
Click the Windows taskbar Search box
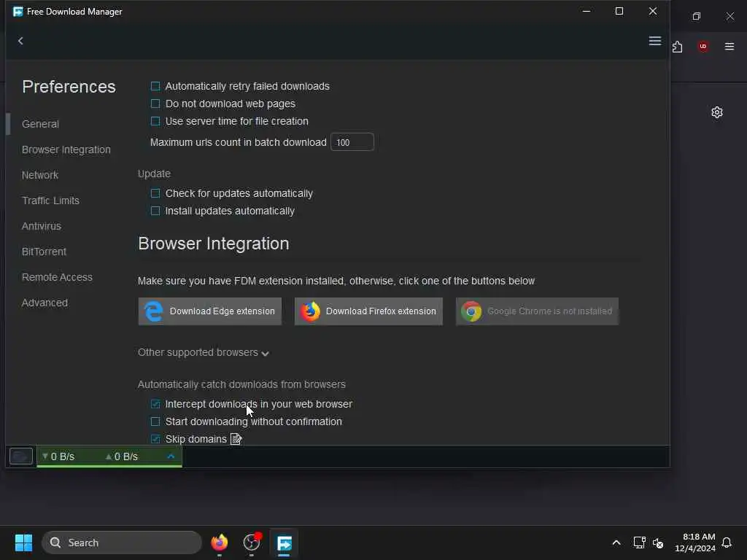pos(122,542)
